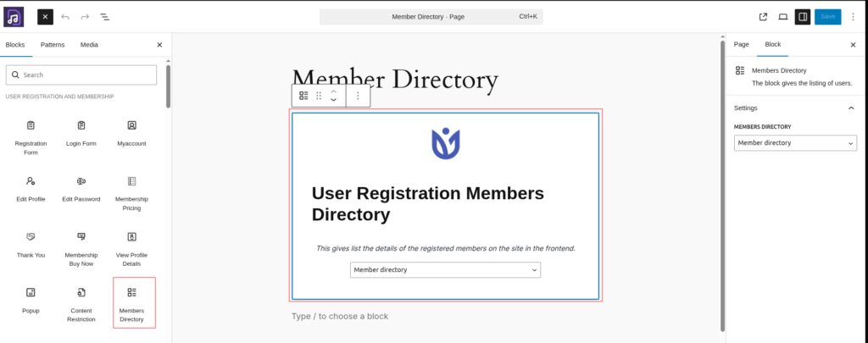Image resolution: width=868 pixels, height=343 pixels.
Task: Open the Member directory dropdown inside the block
Action: click(445, 270)
